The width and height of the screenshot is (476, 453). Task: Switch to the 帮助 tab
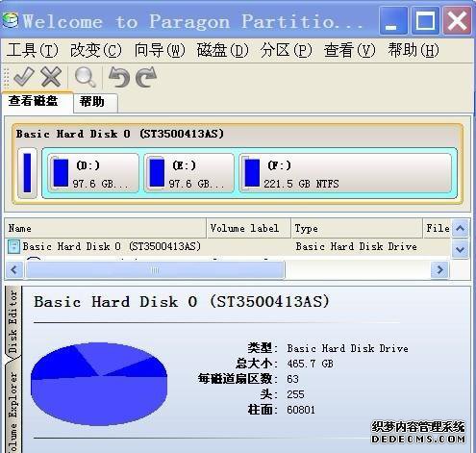[95, 102]
